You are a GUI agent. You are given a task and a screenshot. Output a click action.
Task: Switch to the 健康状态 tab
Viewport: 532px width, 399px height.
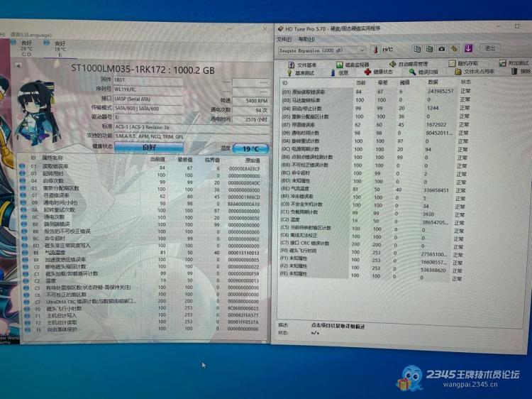pyautogui.click(x=379, y=72)
